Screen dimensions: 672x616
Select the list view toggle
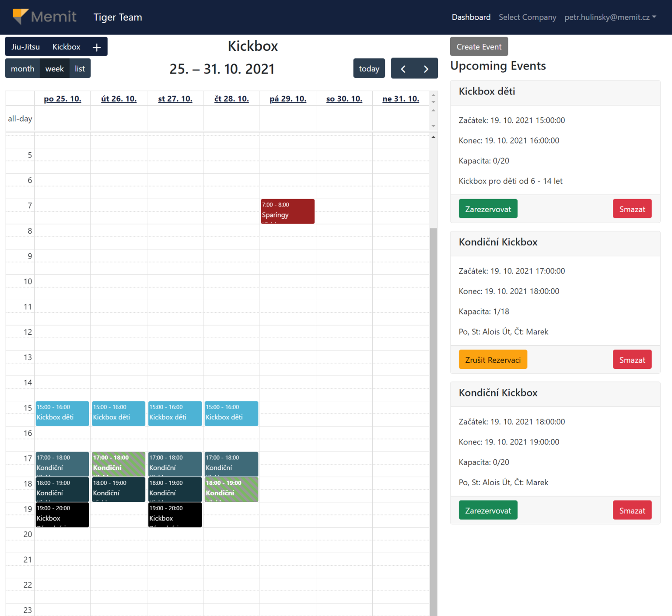pos(80,68)
